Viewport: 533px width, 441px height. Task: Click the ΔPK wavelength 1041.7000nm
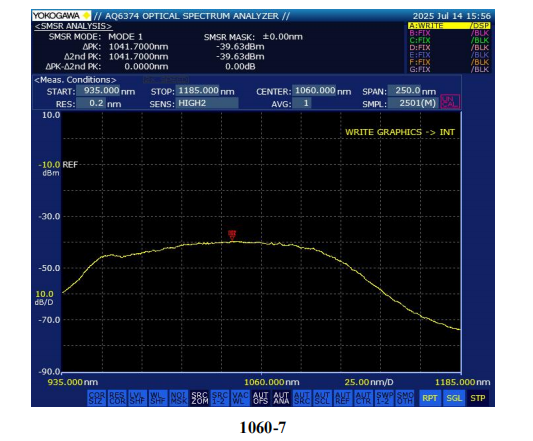[x=138, y=47]
